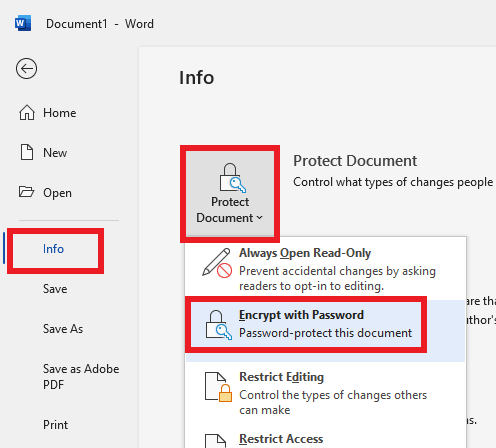This screenshot has width=496, height=448.
Task: Click 'Password-protect this document' description
Action: 326,333
